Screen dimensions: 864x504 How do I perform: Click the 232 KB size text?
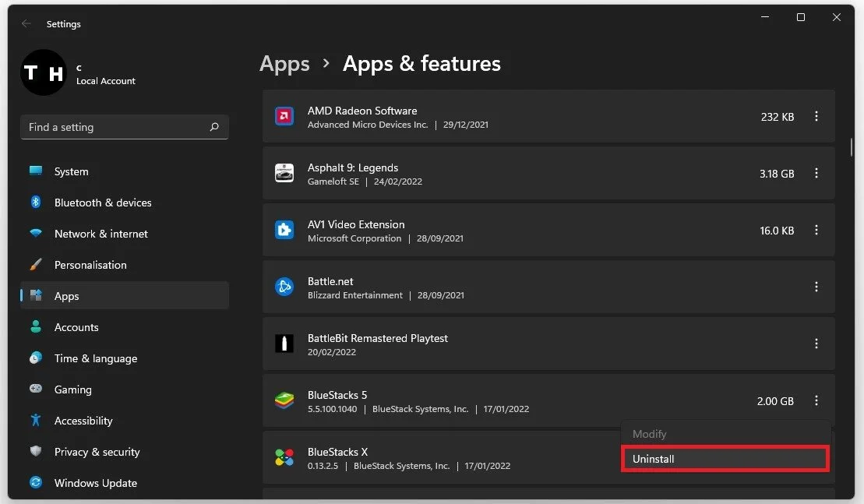point(777,117)
